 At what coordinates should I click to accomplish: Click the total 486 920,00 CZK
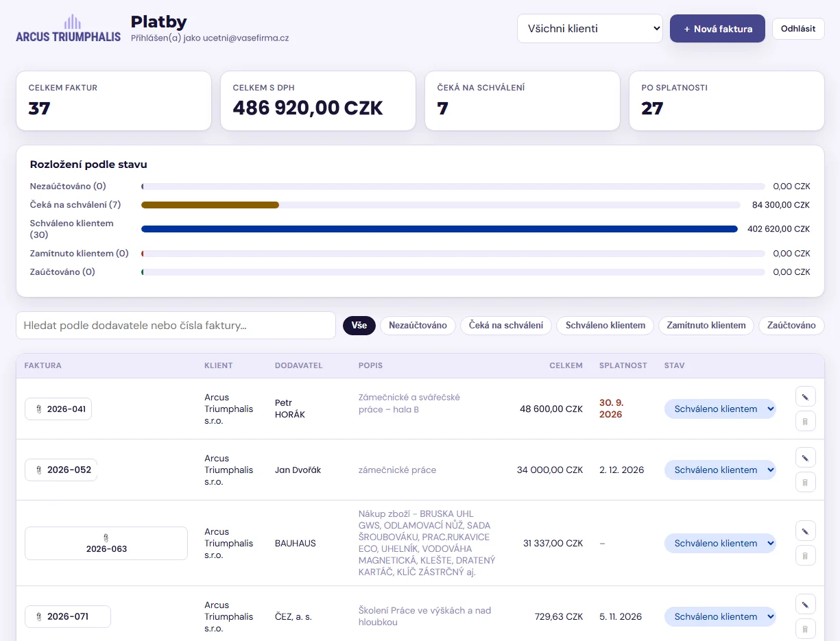308,108
